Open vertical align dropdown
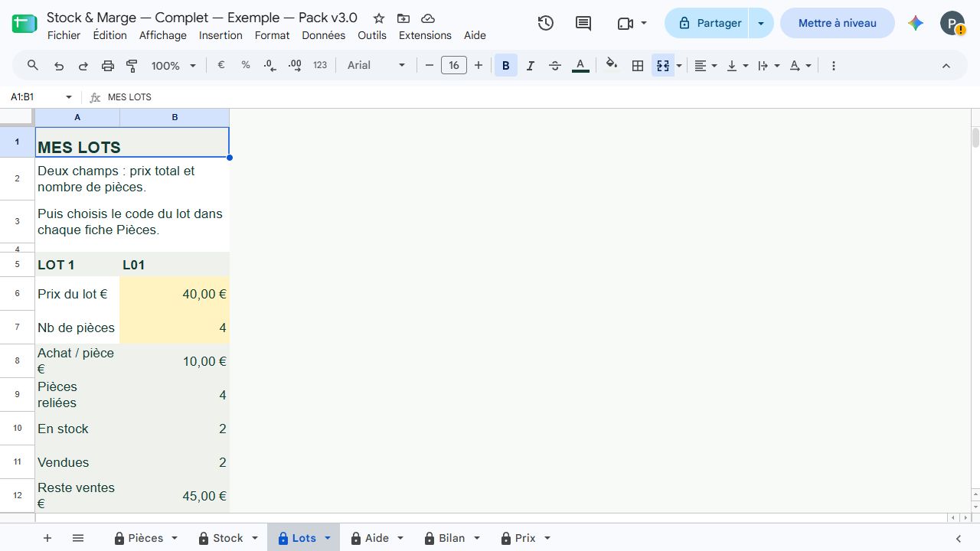 click(737, 66)
